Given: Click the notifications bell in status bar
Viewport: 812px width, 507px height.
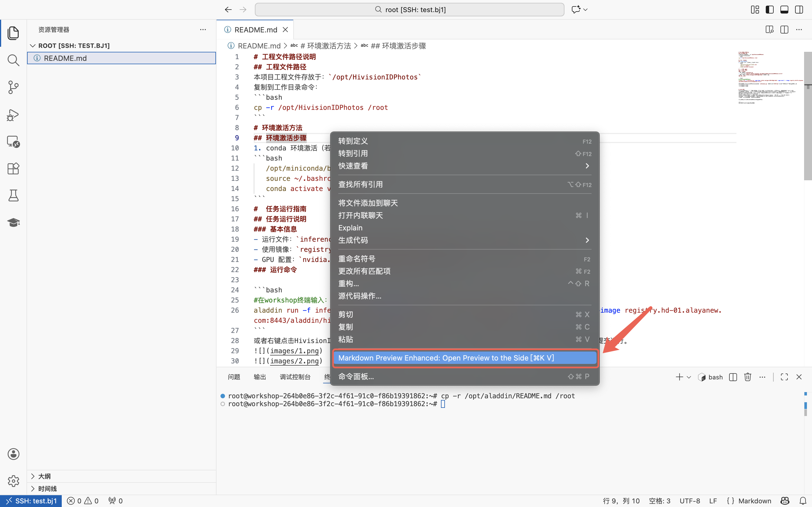Looking at the screenshot, I should coord(803,501).
